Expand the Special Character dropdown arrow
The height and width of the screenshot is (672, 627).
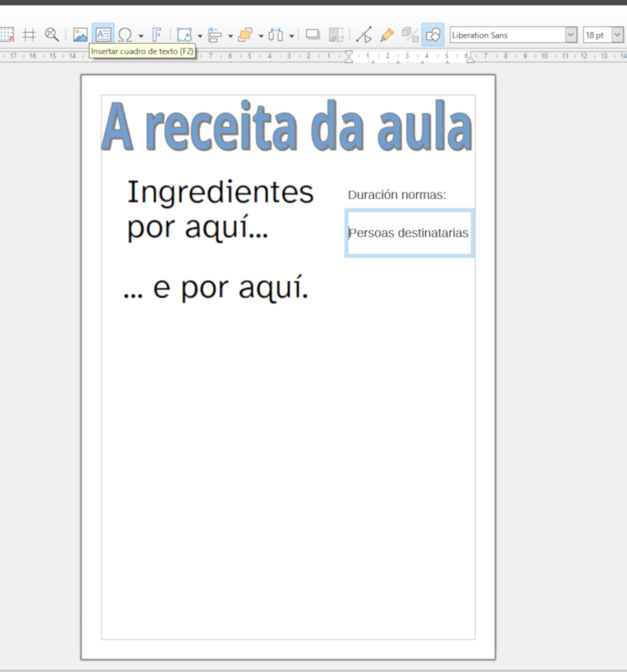tap(140, 35)
